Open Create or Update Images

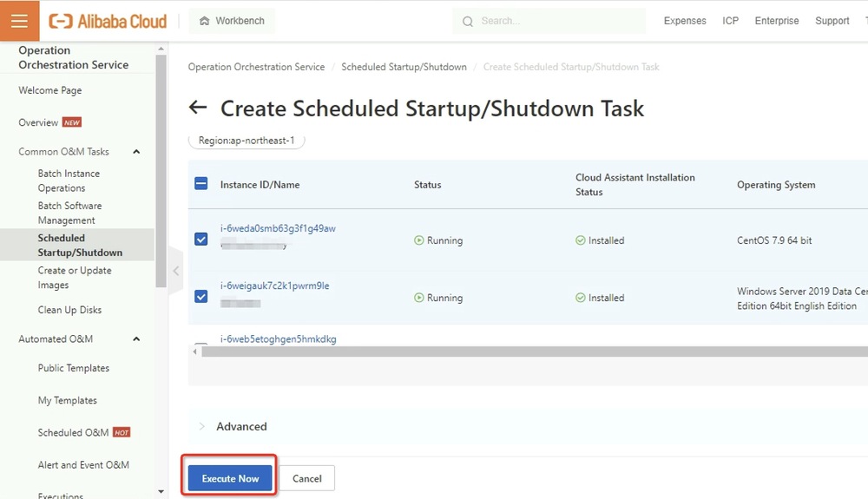click(74, 278)
